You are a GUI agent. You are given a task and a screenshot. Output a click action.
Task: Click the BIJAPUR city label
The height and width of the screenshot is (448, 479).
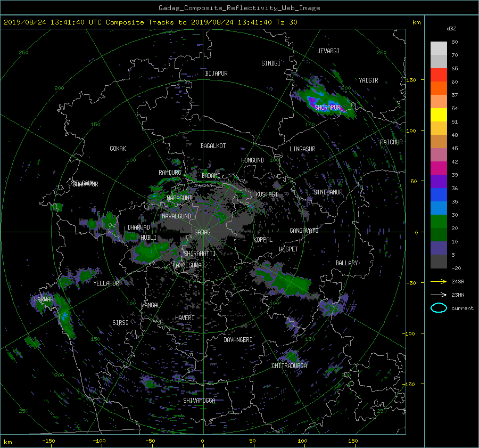(x=216, y=74)
